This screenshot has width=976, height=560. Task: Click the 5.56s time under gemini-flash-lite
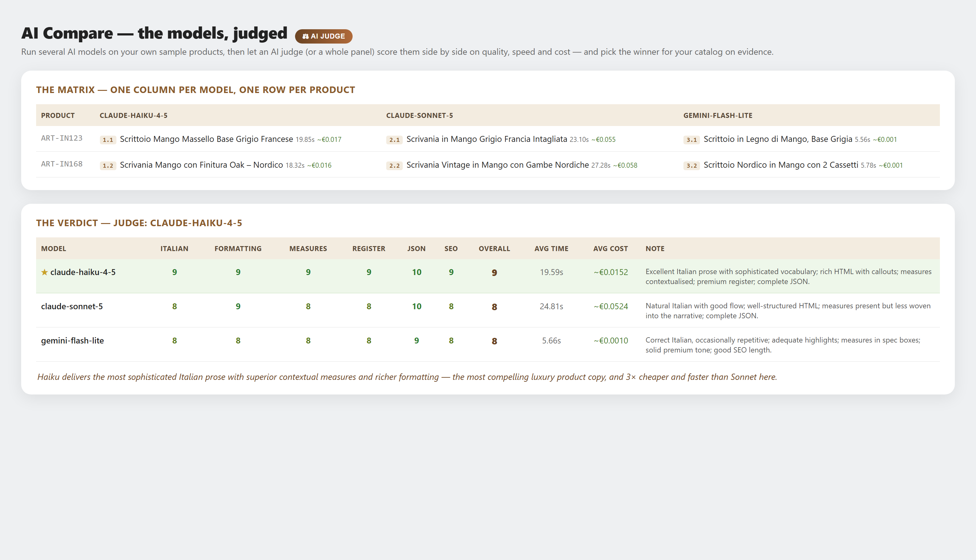click(x=862, y=140)
